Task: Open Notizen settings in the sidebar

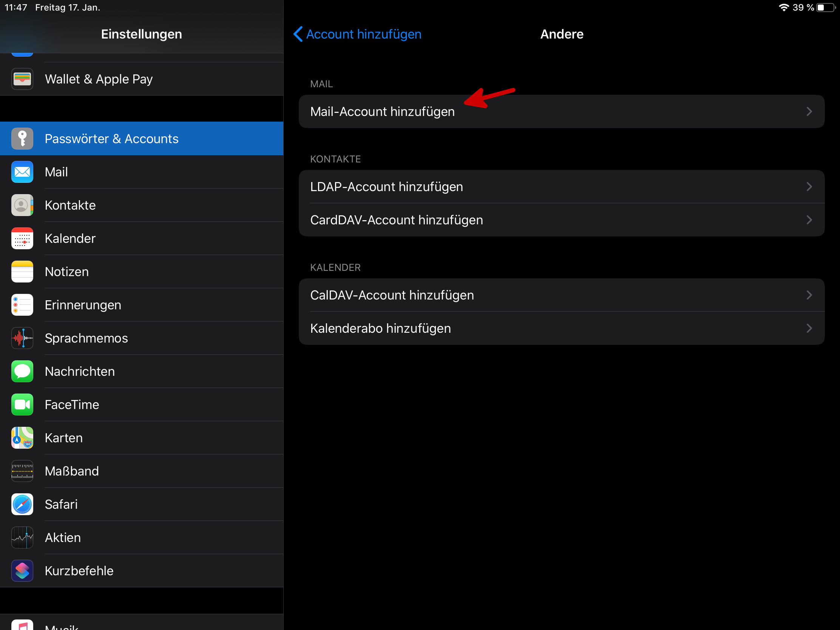Action: coord(67,272)
